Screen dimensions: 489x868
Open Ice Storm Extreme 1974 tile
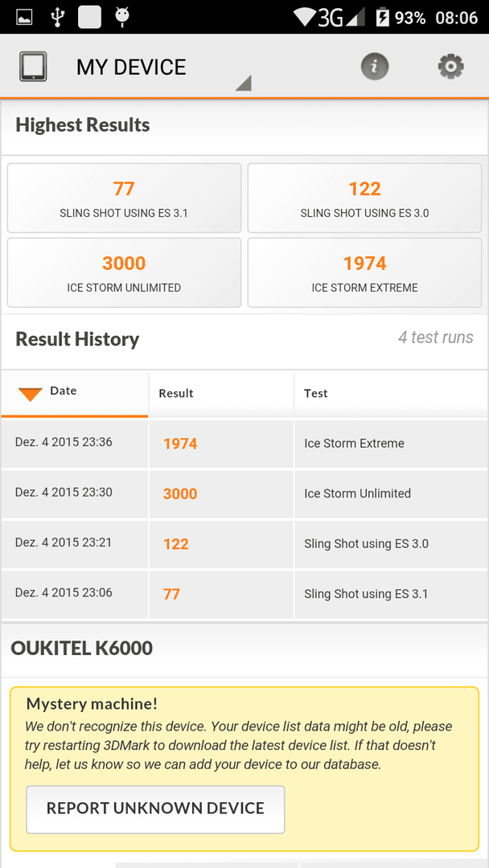point(364,272)
